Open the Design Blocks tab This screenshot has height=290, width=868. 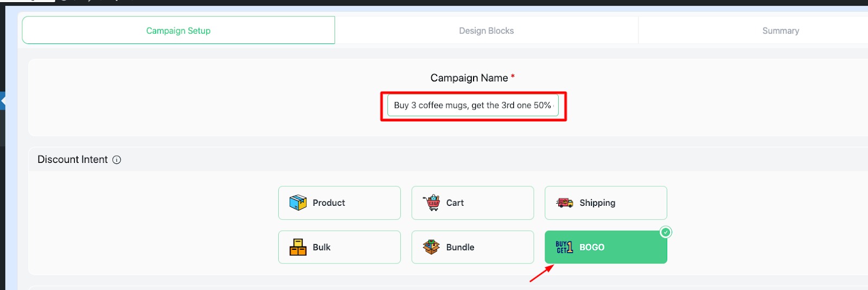point(487,30)
